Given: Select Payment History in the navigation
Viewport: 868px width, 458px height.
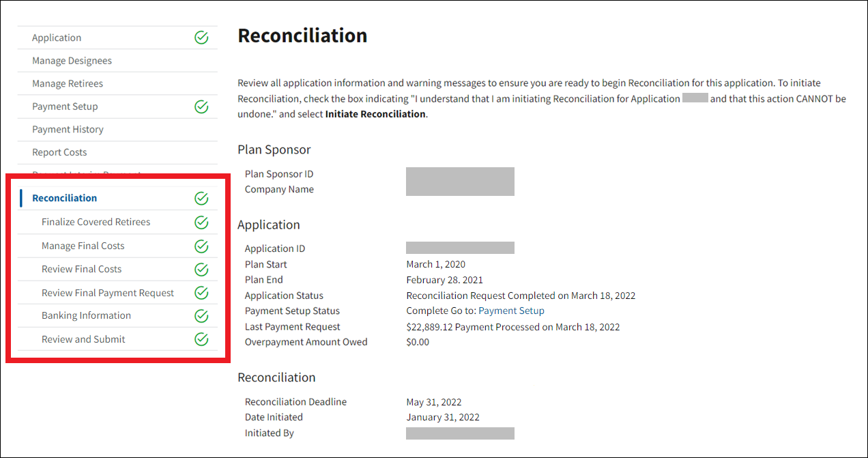Looking at the screenshot, I should click(x=68, y=130).
